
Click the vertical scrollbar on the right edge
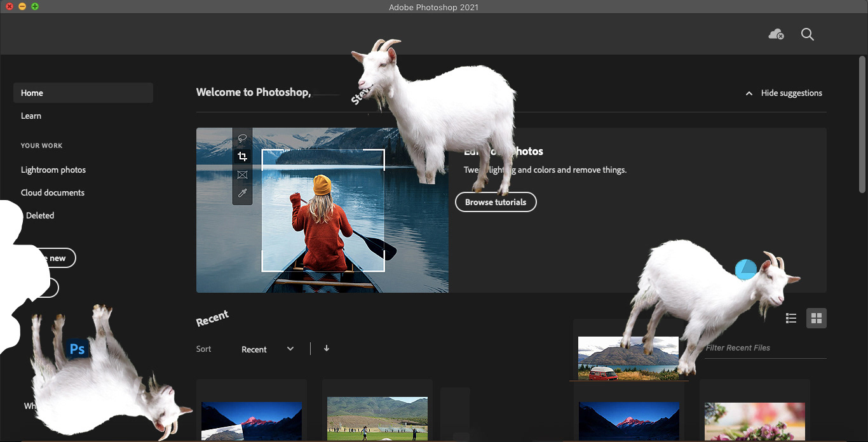[x=862, y=124]
